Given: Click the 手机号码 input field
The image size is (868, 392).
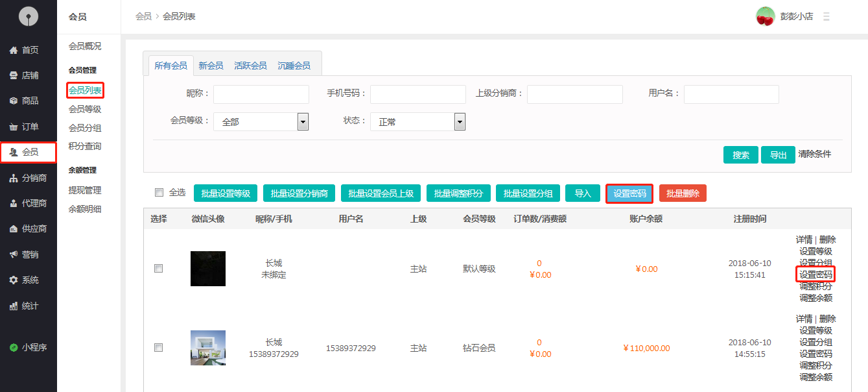Looking at the screenshot, I should pos(417,94).
